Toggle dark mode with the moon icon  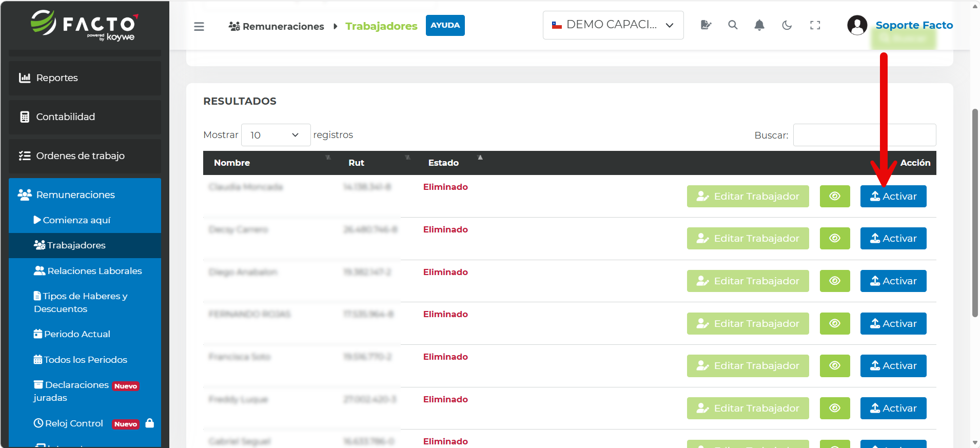pos(787,25)
